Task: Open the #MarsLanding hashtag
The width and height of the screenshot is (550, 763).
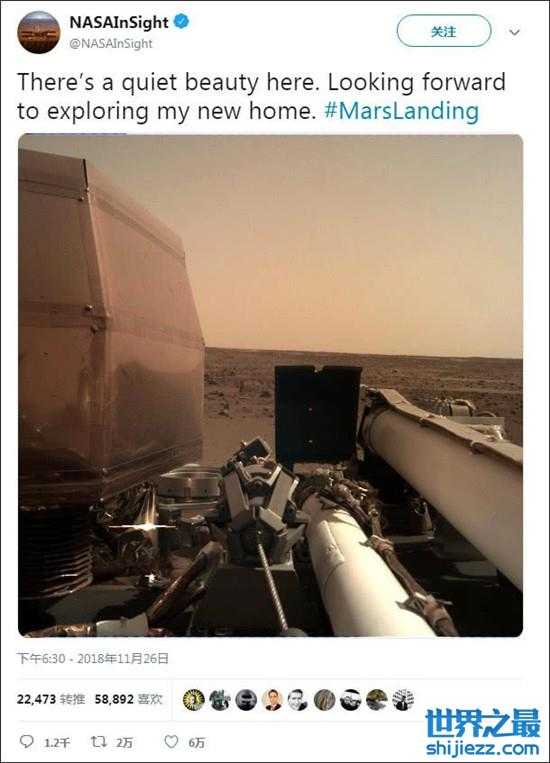Action: click(x=402, y=110)
